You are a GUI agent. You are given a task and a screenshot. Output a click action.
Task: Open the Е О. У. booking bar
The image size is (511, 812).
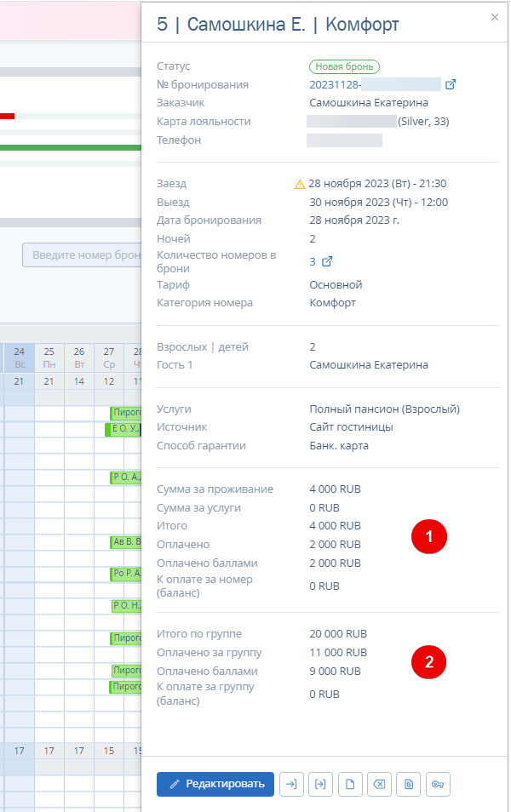tap(123, 429)
